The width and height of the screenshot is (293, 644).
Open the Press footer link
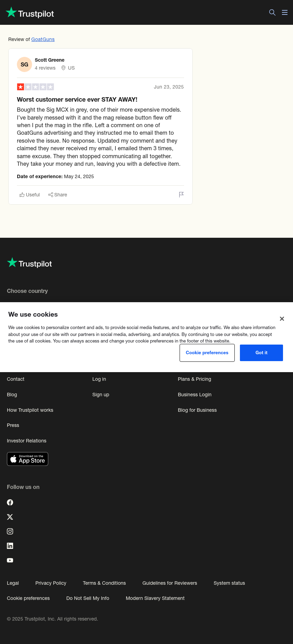(x=13, y=425)
